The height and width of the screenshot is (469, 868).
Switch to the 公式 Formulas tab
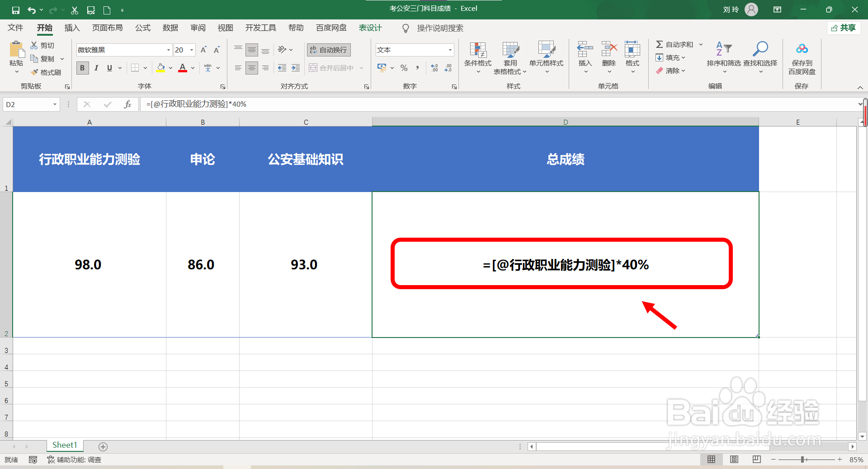pyautogui.click(x=142, y=28)
